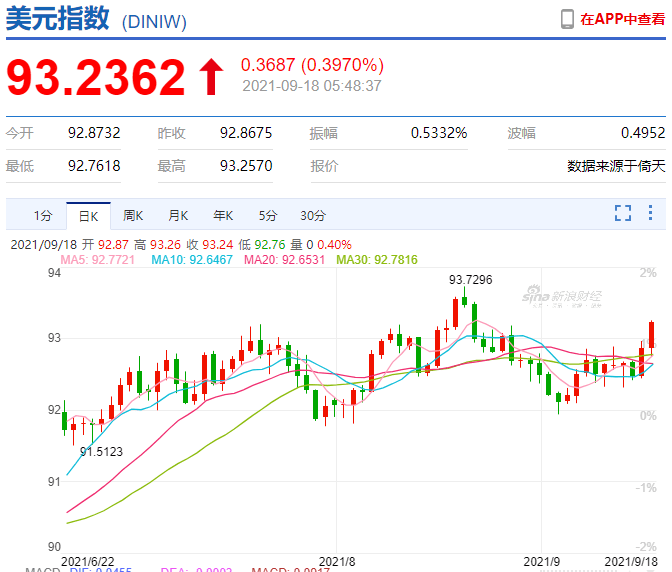The width and height of the screenshot is (672, 572).
Task: Open the fullscreen chart icon
Action: pos(623,213)
